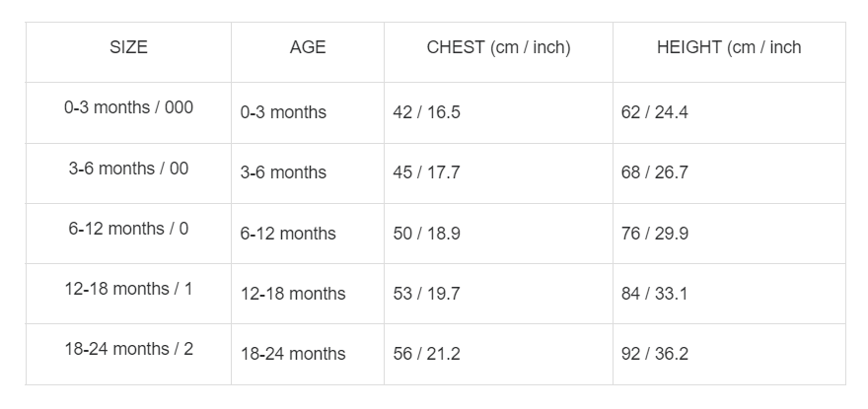Click the 92 / 36.2 height value
Viewport: 868px width, 409px height.
coord(654,354)
